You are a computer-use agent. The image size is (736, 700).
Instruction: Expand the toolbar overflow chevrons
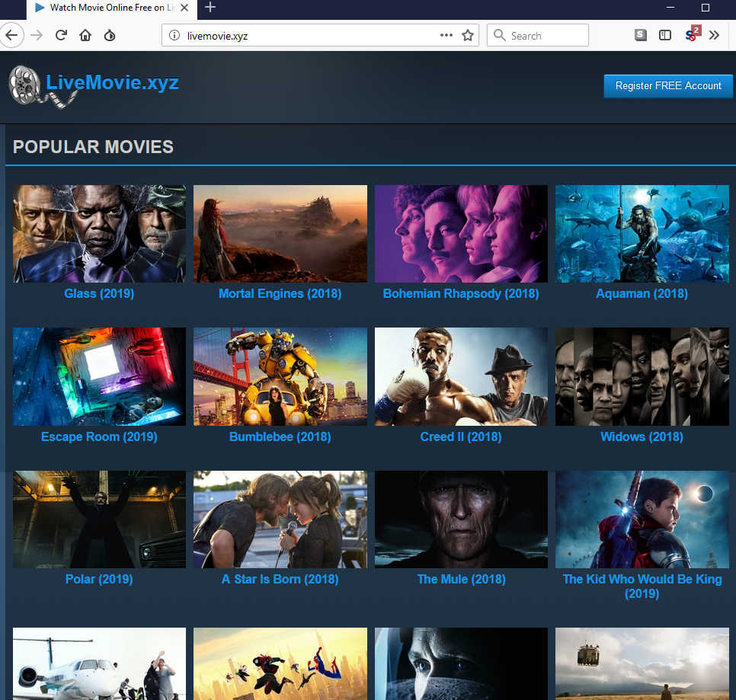(x=714, y=35)
